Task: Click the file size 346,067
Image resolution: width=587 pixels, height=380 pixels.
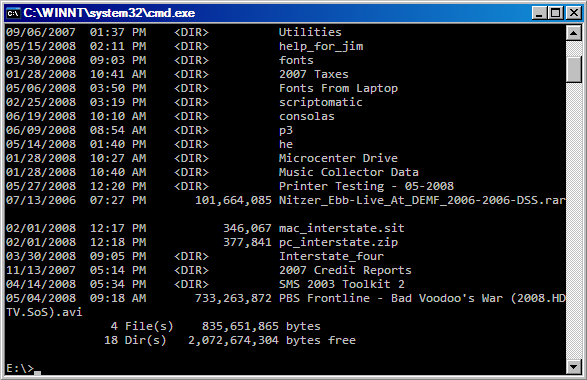Action: 247,228
